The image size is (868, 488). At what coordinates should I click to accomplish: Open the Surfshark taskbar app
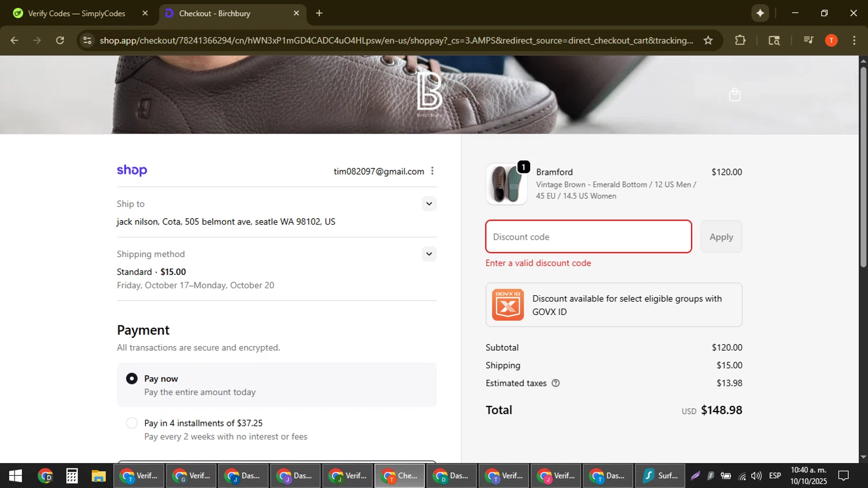tap(660, 476)
